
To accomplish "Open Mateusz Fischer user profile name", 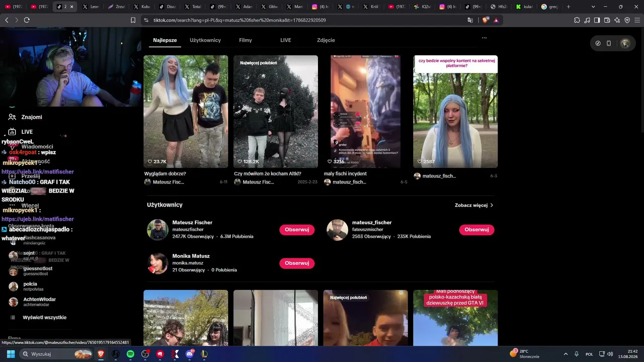I will click(192, 222).
